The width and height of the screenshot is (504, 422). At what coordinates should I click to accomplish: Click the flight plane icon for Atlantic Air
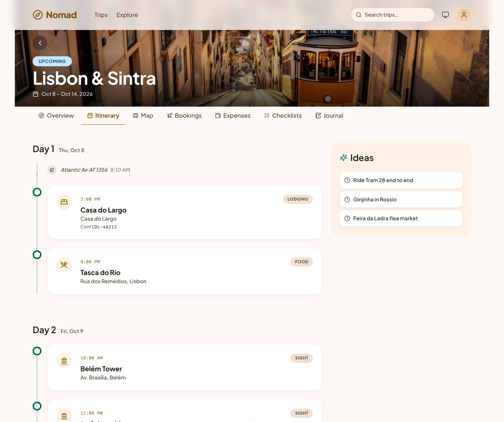pos(52,170)
